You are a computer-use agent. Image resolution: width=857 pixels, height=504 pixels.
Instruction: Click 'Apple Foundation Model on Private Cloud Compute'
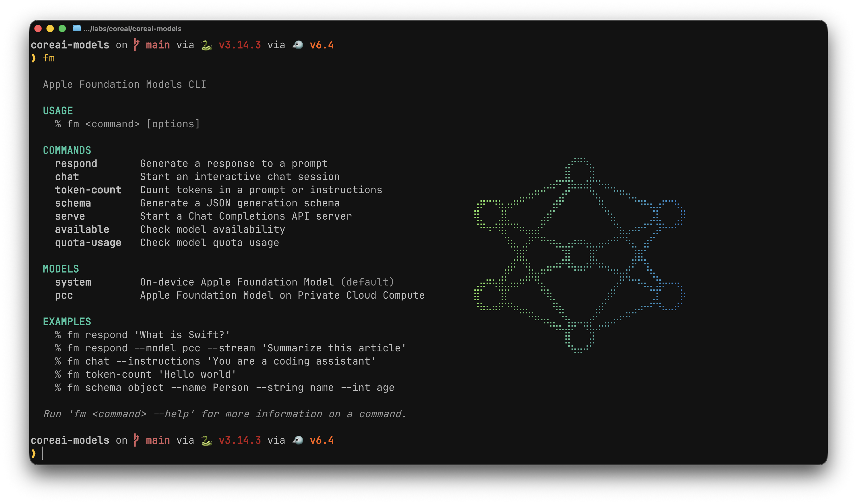point(282,295)
